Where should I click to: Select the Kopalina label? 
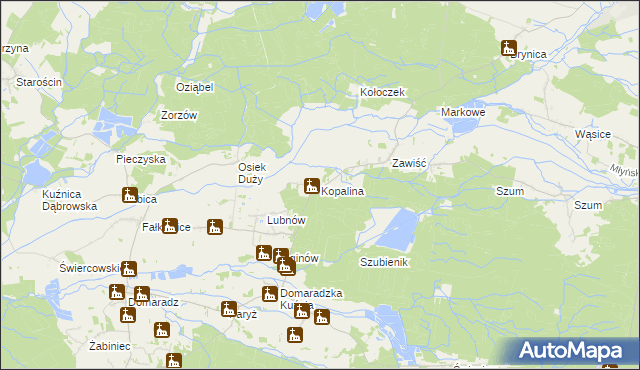[x=342, y=191]
